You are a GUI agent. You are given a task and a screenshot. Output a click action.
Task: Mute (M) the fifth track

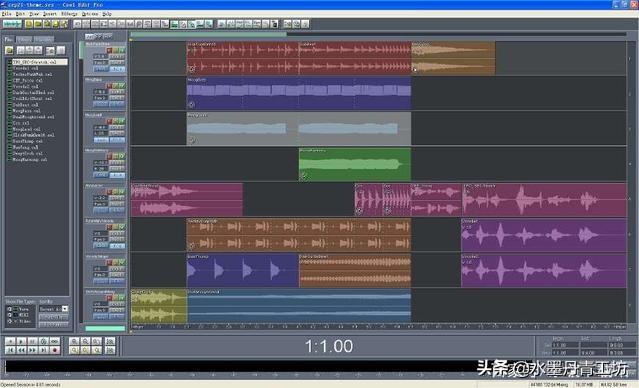pyautogui.click(x=122, y=192)
